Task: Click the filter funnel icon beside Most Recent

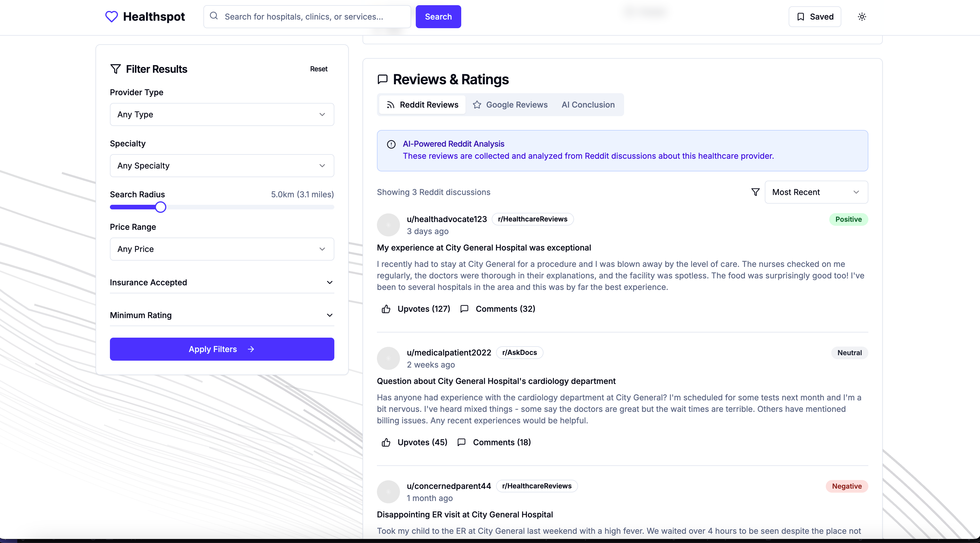Action: coord(755,192)
